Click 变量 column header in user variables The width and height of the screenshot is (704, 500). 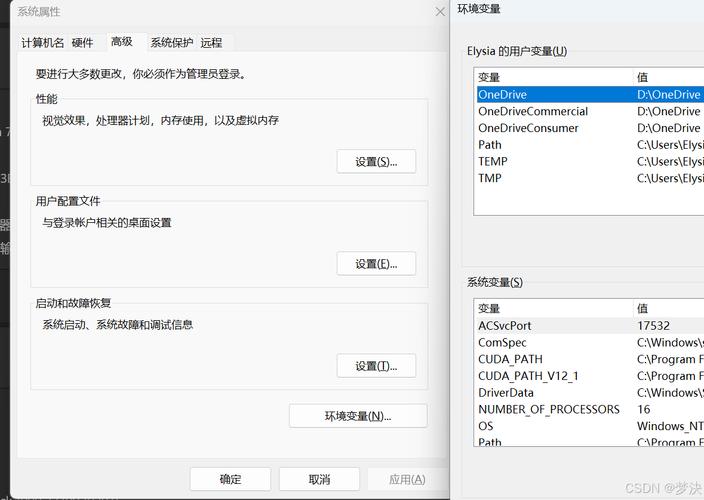point(554,77)
